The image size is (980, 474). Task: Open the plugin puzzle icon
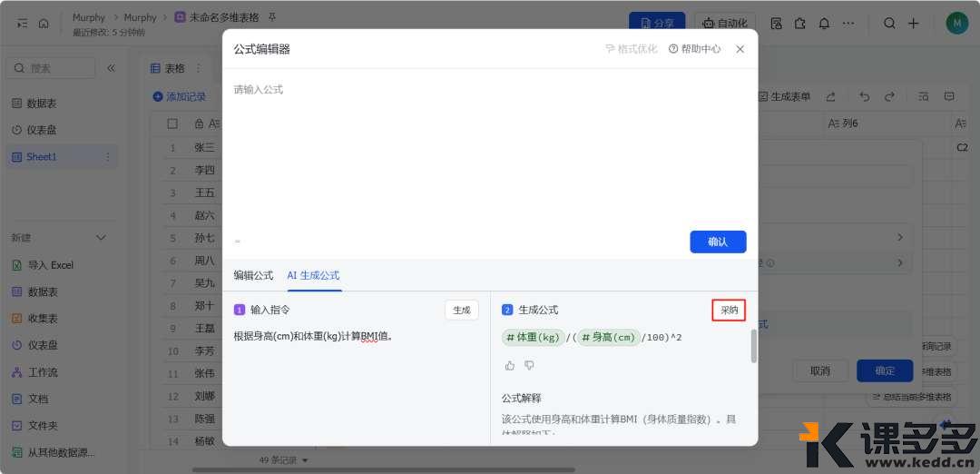coord(800,23)
